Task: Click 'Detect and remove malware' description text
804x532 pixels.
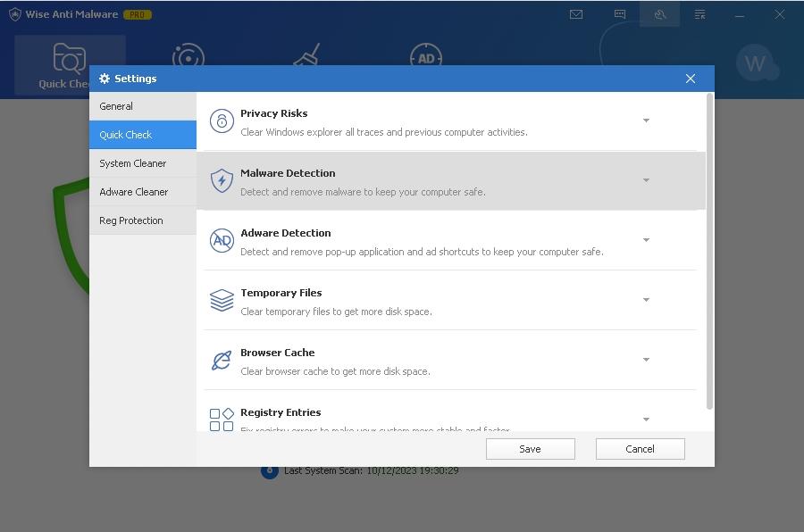Action: point(363,192)
